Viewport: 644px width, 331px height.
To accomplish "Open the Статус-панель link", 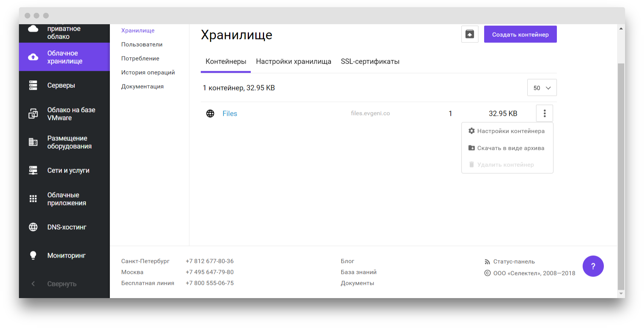I will click(x=514, y=262).
